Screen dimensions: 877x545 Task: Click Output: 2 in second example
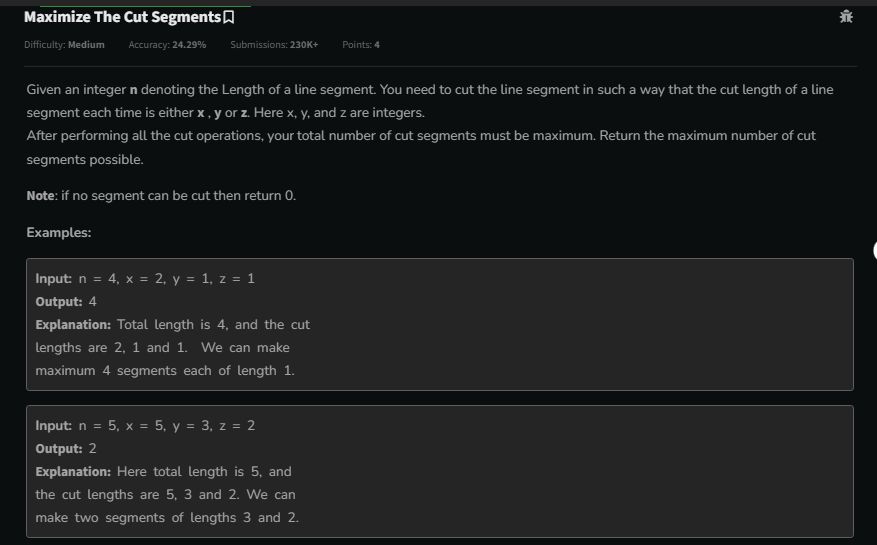click(x=66, y=449)
